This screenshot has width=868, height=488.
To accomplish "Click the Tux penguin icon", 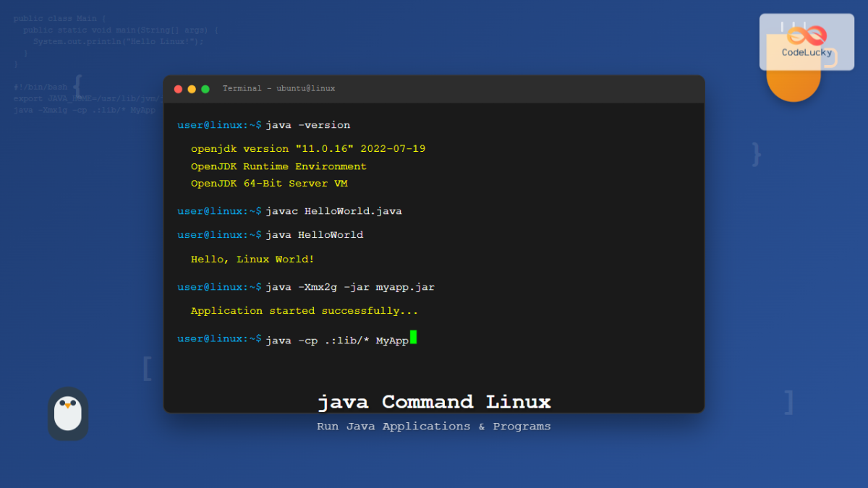I will click(x=68, y=414).
